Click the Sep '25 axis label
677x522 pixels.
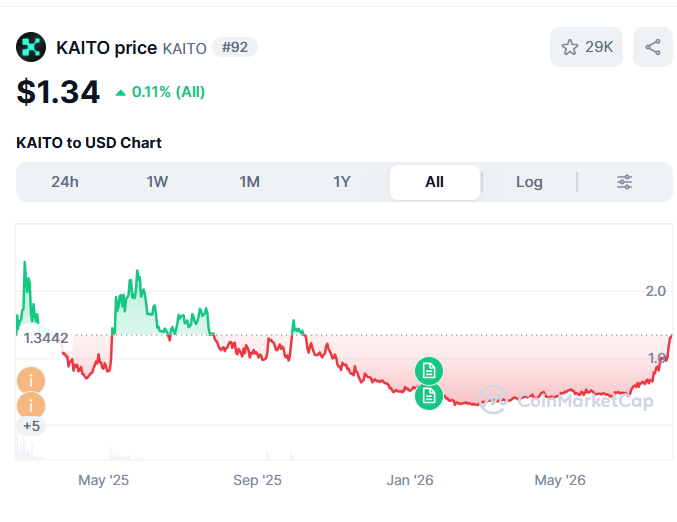(257, 480)
